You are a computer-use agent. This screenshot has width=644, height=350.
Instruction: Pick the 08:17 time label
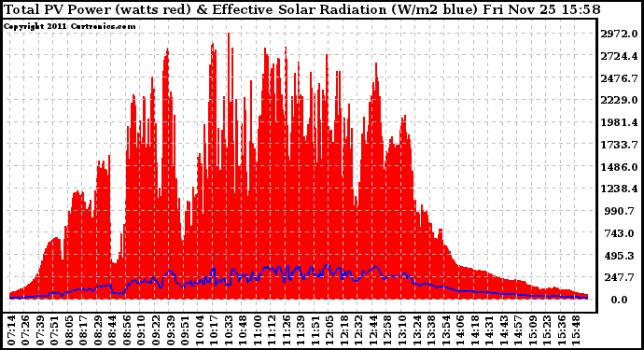click(x=84, y=329)
